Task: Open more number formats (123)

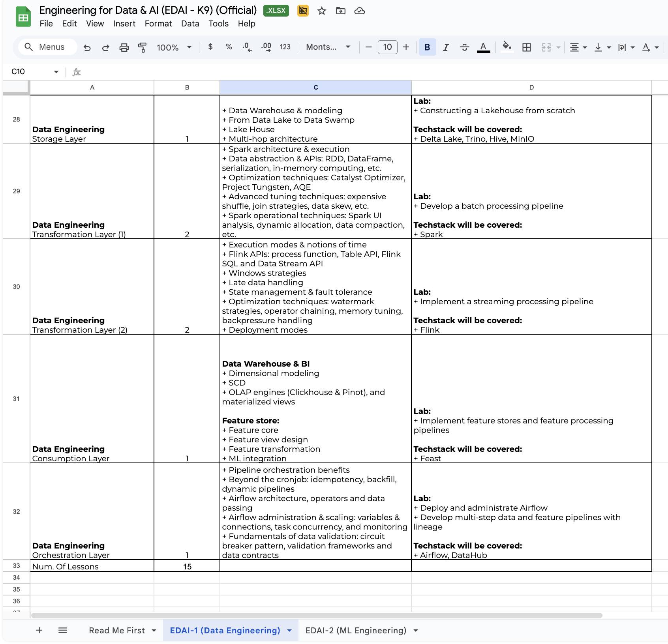Action: pyautogui.click(x=285, y=47)
